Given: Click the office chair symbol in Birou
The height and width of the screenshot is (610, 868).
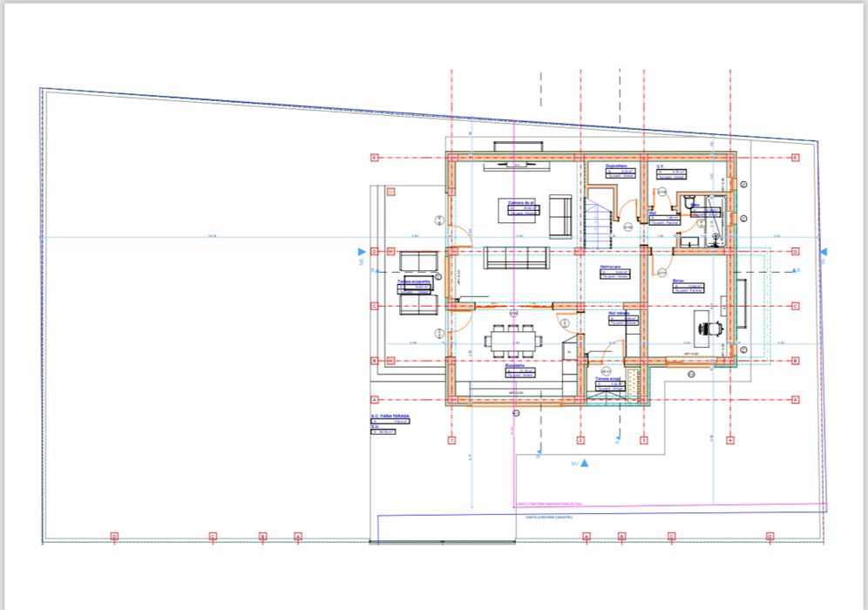Looking at the screenshot, I should 709,329.
